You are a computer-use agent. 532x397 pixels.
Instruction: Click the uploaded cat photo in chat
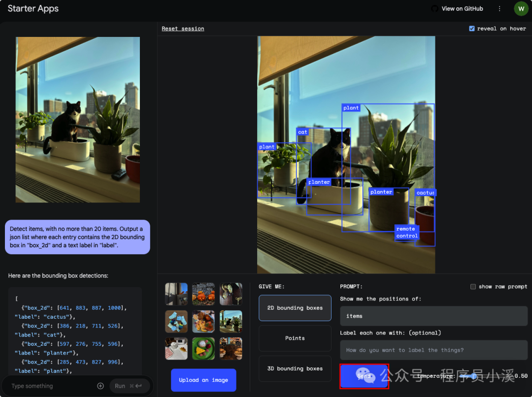[78, 120]
